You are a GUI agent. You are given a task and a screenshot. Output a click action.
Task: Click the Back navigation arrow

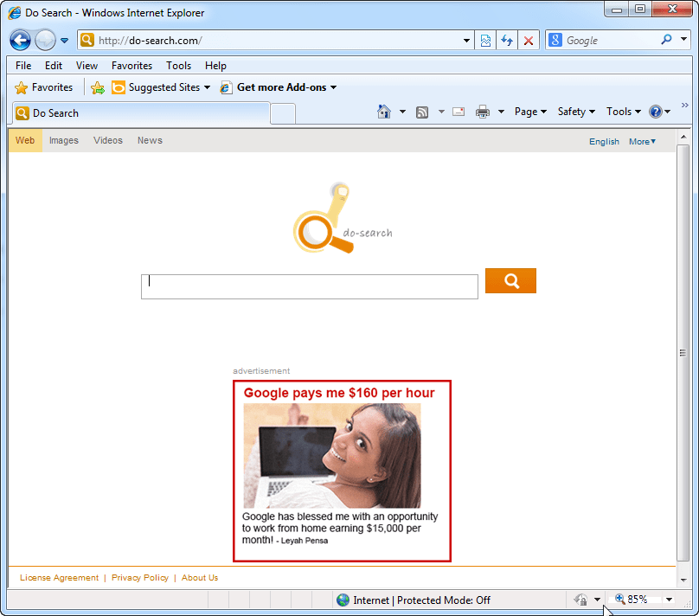(x=20, y=41)
